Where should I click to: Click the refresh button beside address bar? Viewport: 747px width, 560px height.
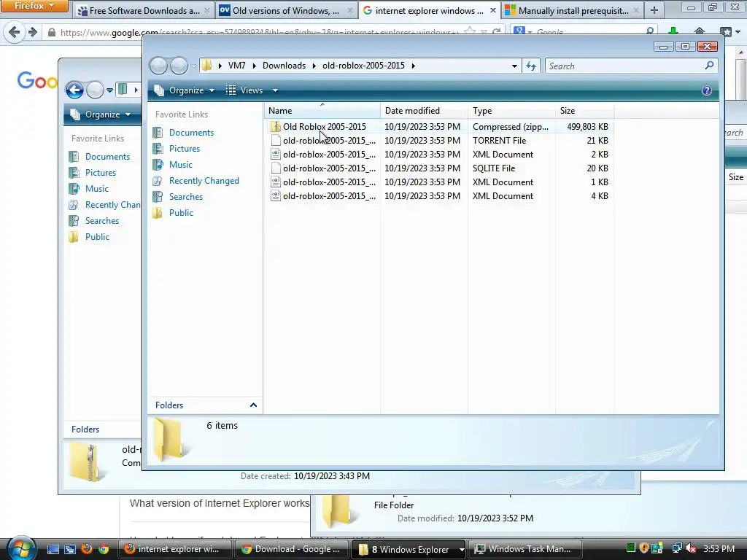click(531, 66)
